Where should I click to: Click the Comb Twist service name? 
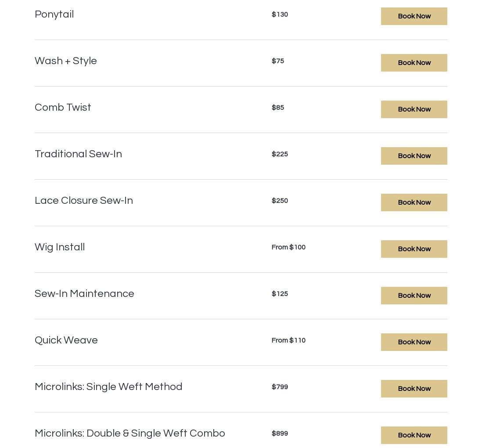pyautogui.click(x=63, y=108)
